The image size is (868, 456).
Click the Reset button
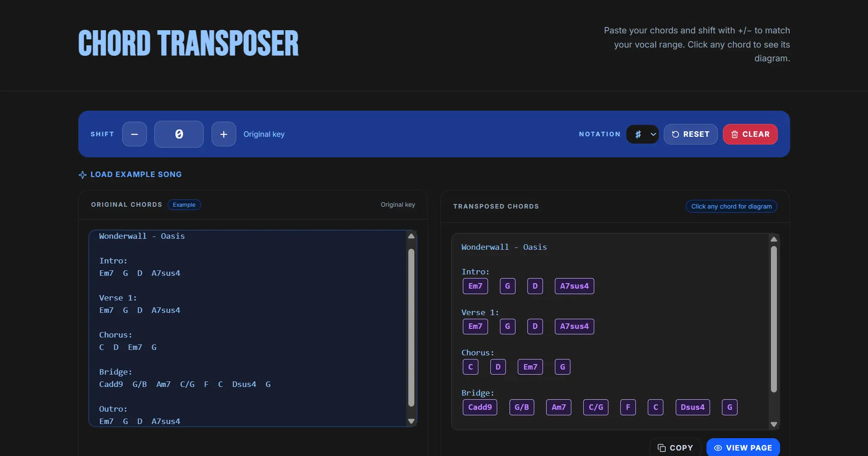pyautogui.click(x=691, y=134)
